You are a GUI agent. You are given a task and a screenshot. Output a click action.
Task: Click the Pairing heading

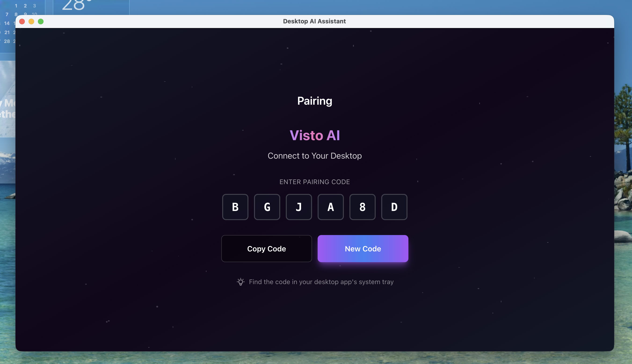coord(314,101)
